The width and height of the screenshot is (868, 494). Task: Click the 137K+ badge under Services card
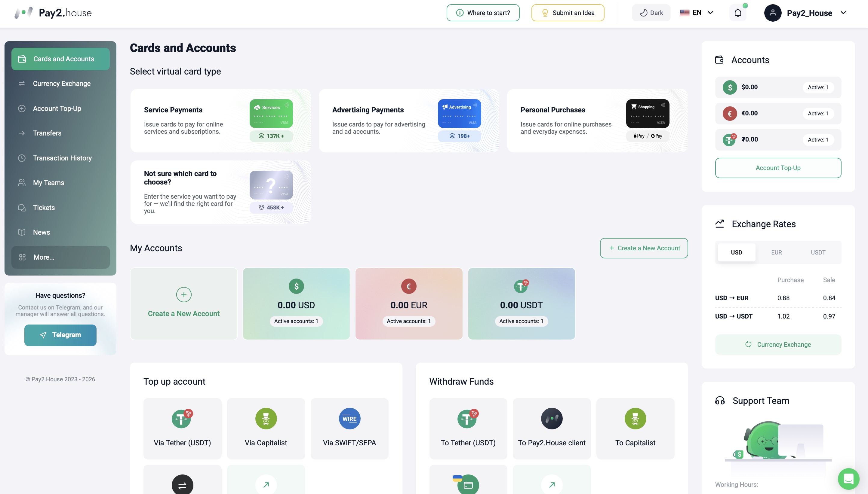click(x=271, y=136)
